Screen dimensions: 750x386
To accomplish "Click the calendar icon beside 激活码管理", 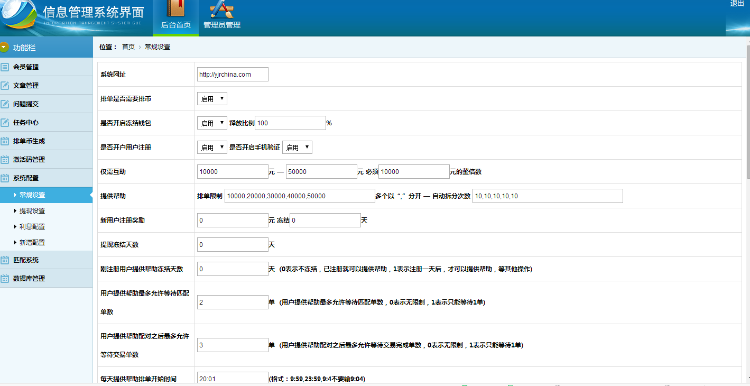I will point(5,159).
